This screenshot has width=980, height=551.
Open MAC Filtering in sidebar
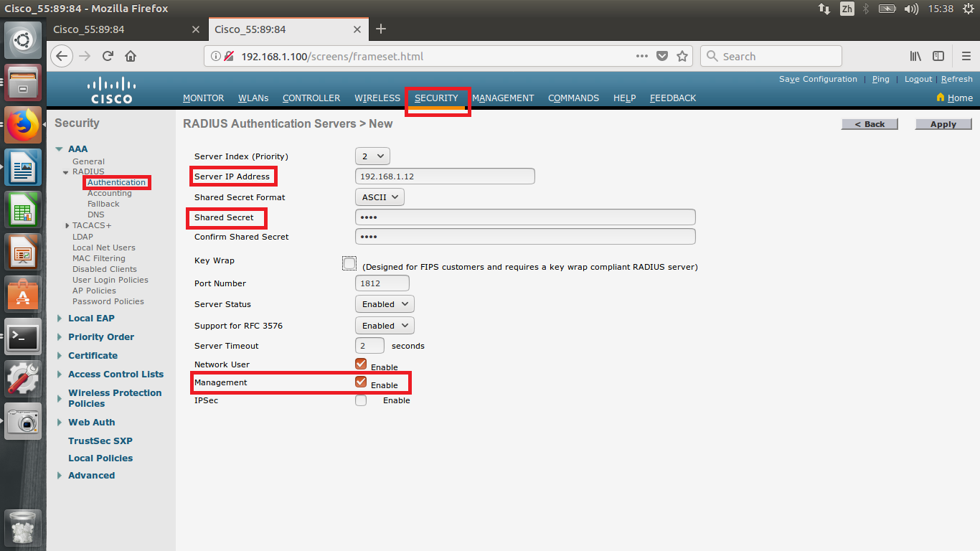[x=99, y=258]
